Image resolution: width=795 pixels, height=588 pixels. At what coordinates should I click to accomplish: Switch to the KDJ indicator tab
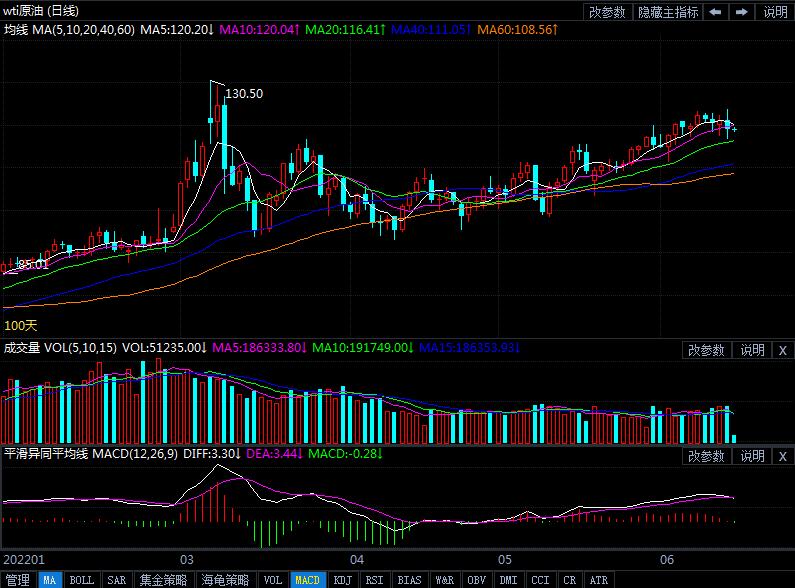point(342,580)
